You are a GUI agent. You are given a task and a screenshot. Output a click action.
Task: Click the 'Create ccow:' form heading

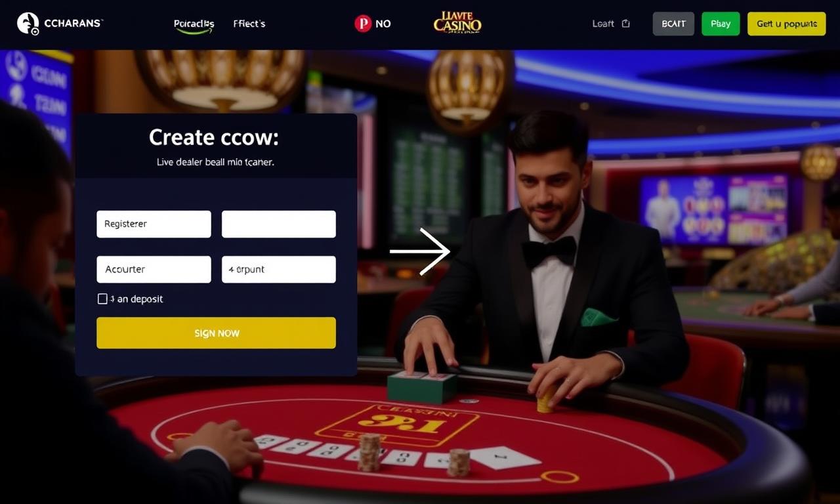(214, 137)
